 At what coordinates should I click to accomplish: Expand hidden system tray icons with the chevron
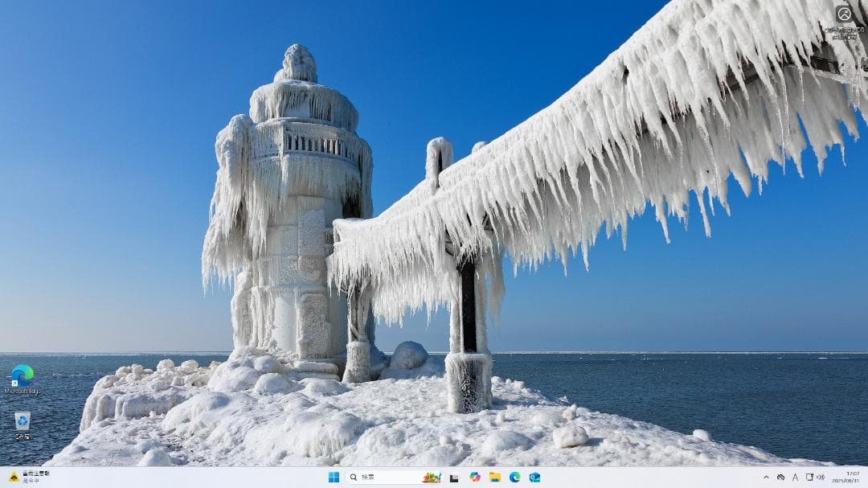click(766, 477)
